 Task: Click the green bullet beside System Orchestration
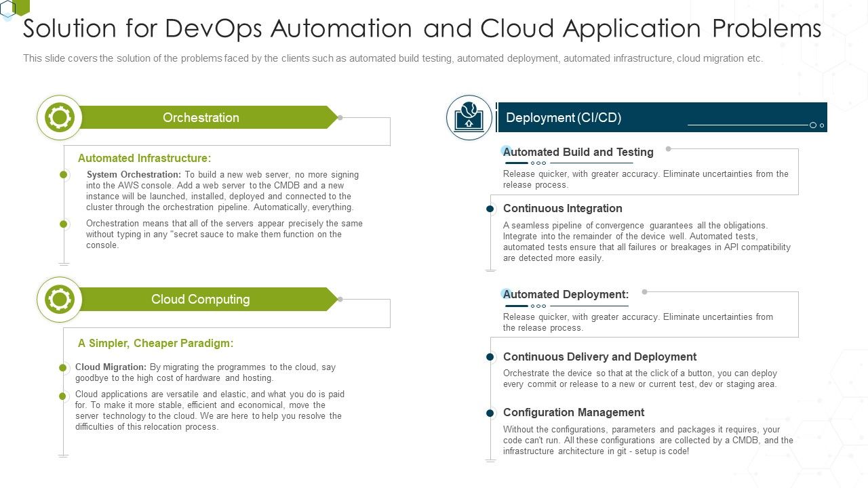coord(64,175)
